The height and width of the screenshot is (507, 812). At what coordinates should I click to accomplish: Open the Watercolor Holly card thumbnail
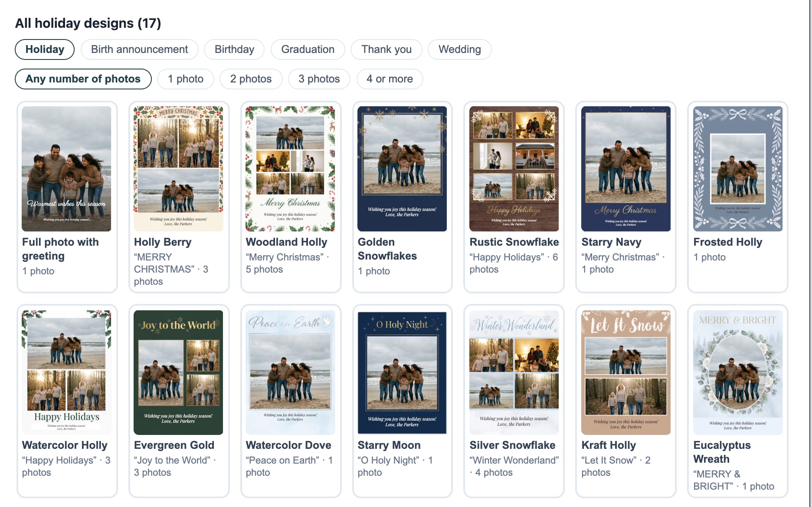pyautogui.click(x=66, y=372)
